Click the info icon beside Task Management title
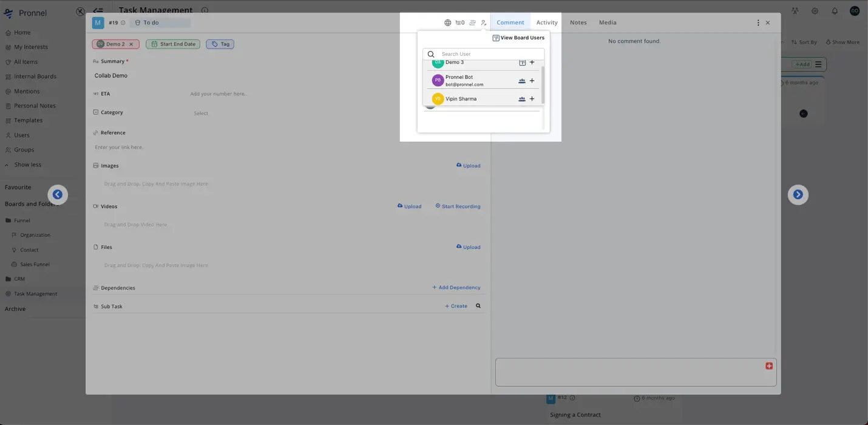 tap(205, 10)
